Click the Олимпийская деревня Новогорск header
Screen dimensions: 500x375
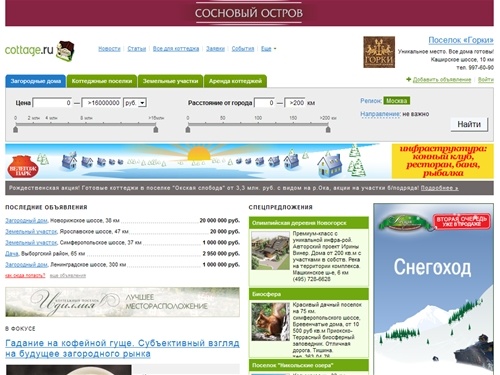pos(309,223)
